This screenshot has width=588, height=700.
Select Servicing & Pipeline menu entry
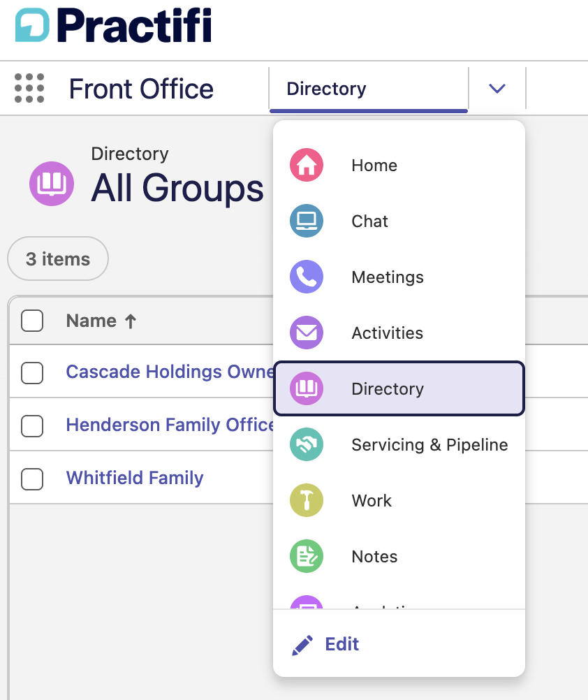click(399, 444)
